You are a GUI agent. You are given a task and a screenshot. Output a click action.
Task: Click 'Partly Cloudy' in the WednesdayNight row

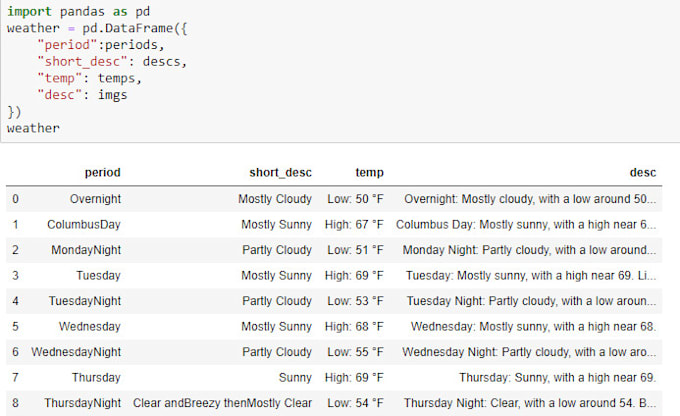(277, 352)
